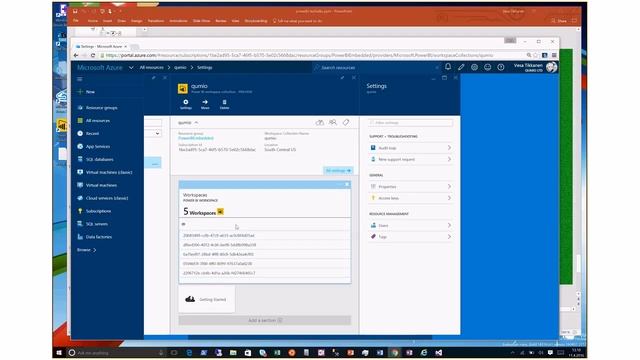Select the first workspace ID row
640x360 pixels.
click(x=264, y=236)
